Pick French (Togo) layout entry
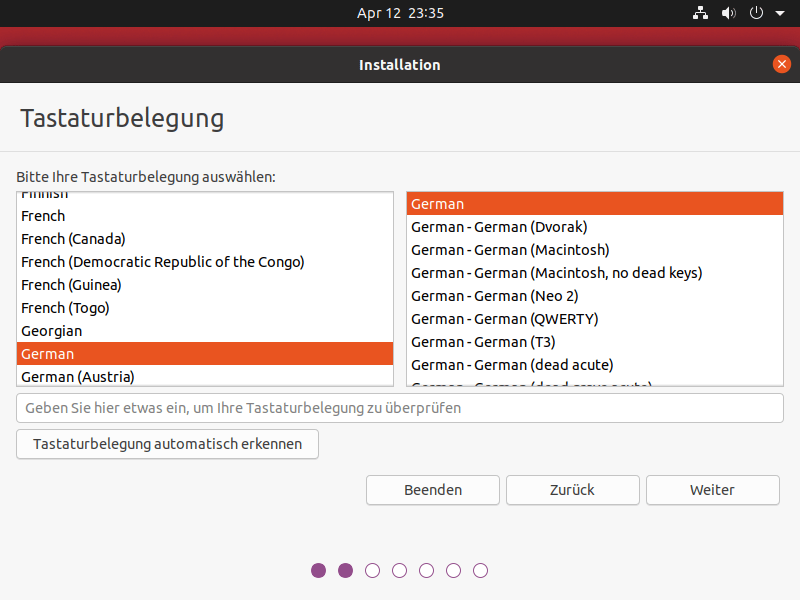Viewport: 800px width, 600px height. (x=65, y=308)
